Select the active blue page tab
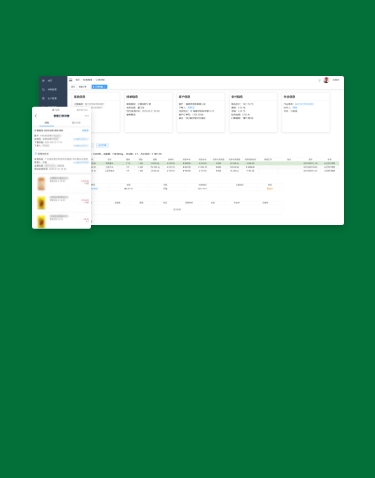The width and height of the screenshot is (375, 478). coord(99,87)
